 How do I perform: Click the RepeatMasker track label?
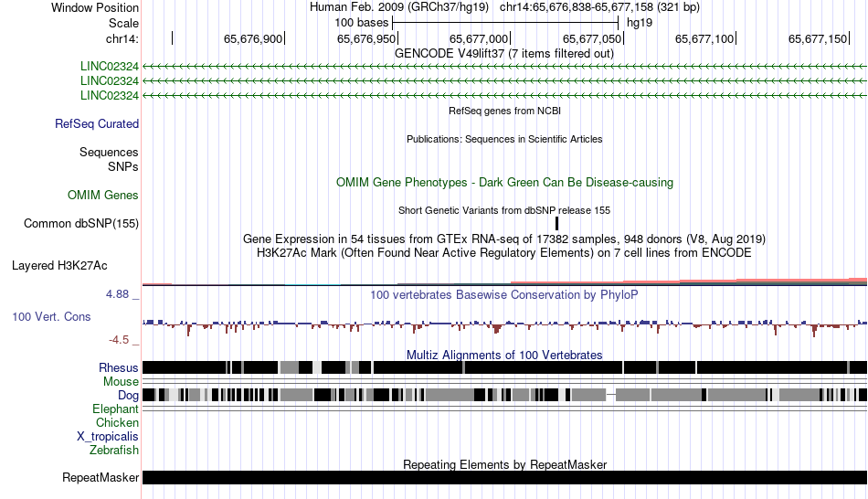pos(101,477)
